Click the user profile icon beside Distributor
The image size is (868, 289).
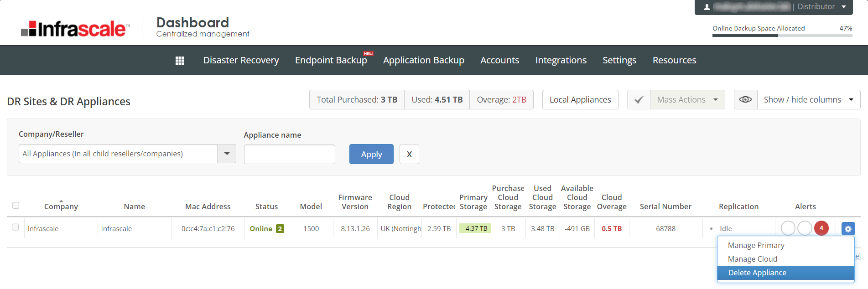click(707, 7)
